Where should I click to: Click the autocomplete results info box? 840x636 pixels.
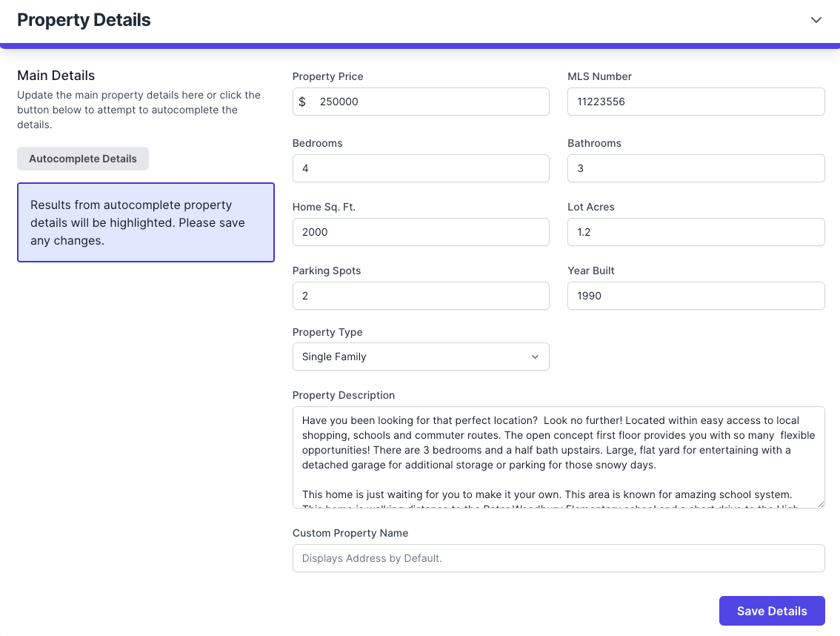coord(146,222)
